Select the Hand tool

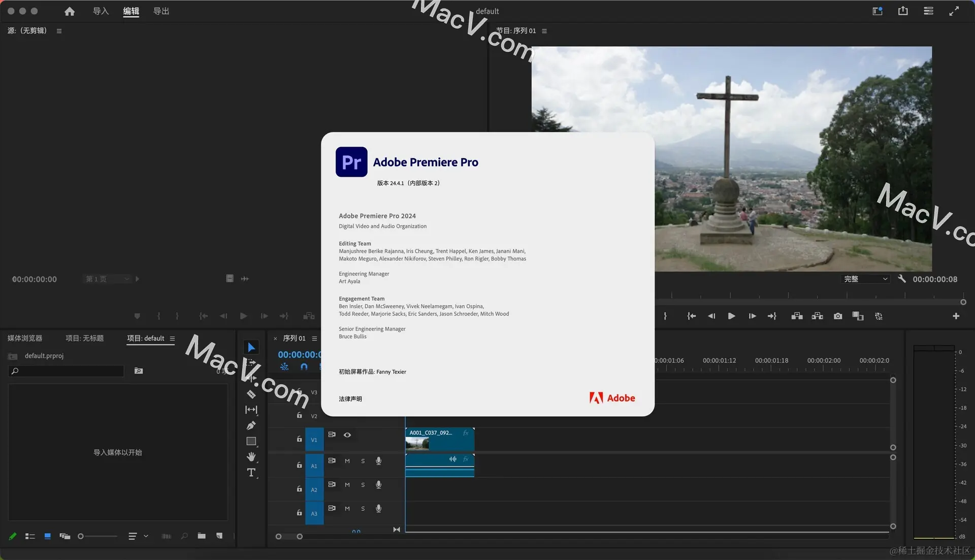(x=251, y=457)
